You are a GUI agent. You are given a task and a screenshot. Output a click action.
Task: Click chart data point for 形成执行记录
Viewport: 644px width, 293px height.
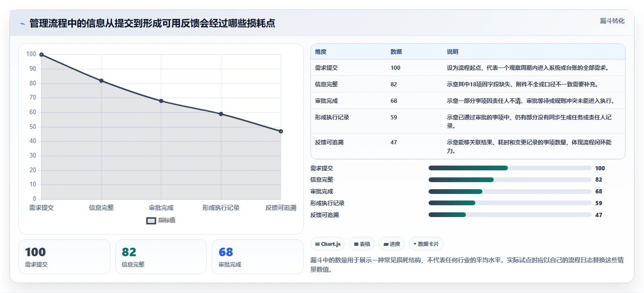[x=221, y=114]
